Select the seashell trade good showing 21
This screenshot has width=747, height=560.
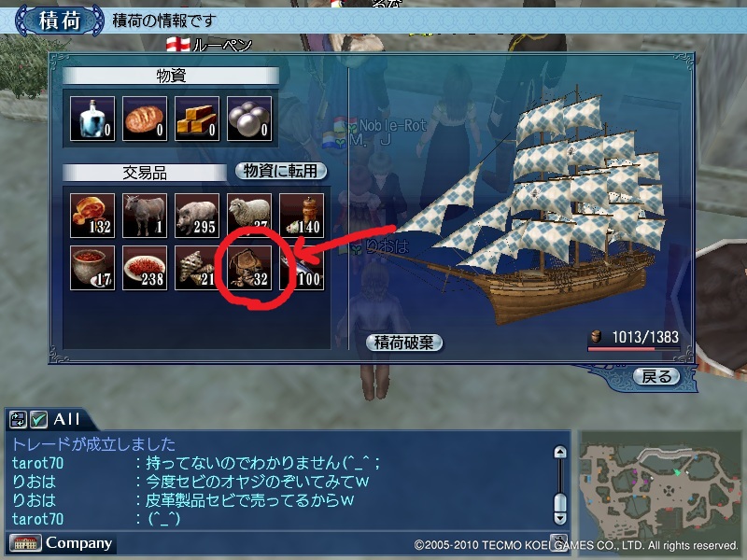(x=197, y=268)
